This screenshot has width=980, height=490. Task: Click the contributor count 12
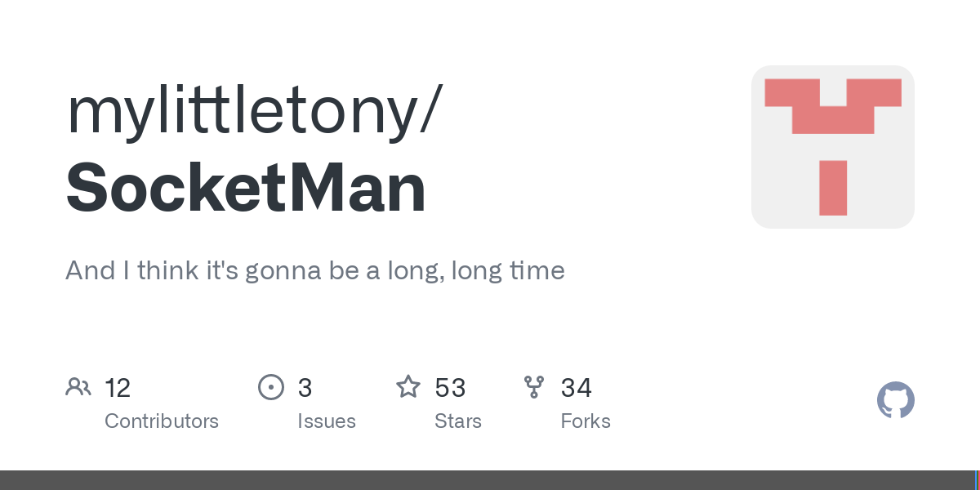(x=118, y=388)
